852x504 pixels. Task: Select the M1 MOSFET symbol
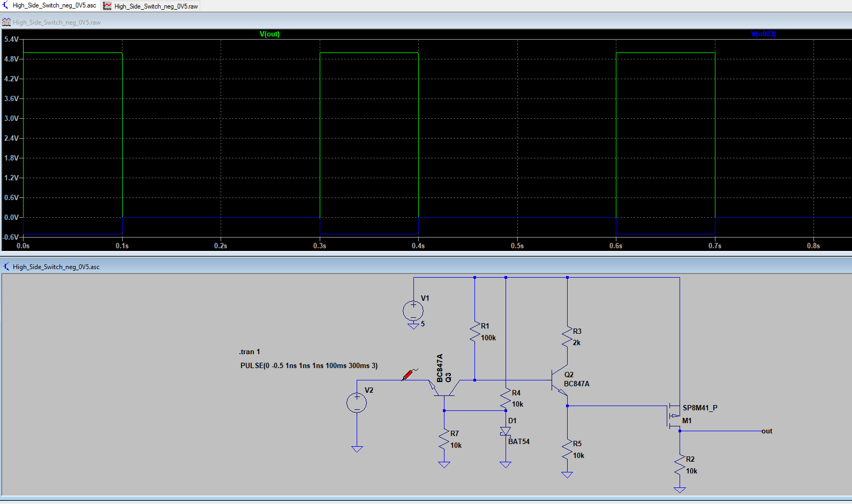[674, 416]
